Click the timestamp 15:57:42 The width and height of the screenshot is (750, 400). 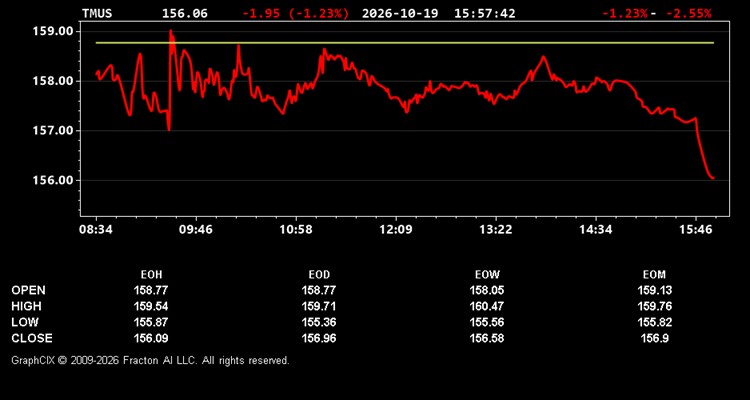coord(485,13)
